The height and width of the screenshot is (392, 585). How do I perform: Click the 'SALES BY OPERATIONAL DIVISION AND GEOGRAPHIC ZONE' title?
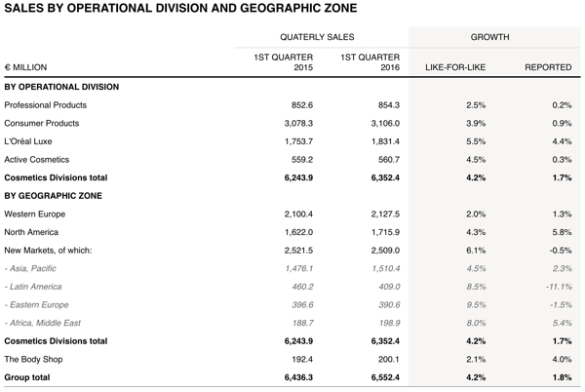[180, 8]
